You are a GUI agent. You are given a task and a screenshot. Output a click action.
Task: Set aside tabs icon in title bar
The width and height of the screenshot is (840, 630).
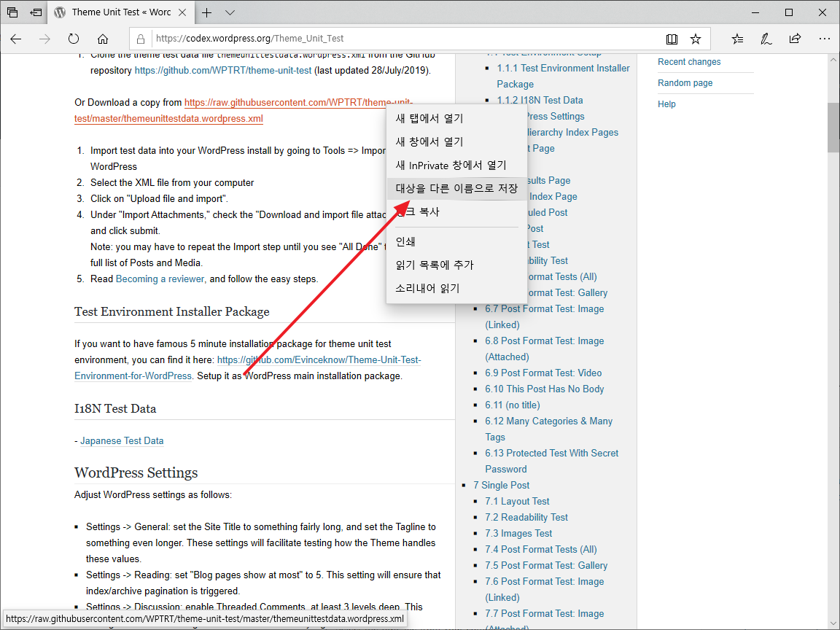click(36, 12)
